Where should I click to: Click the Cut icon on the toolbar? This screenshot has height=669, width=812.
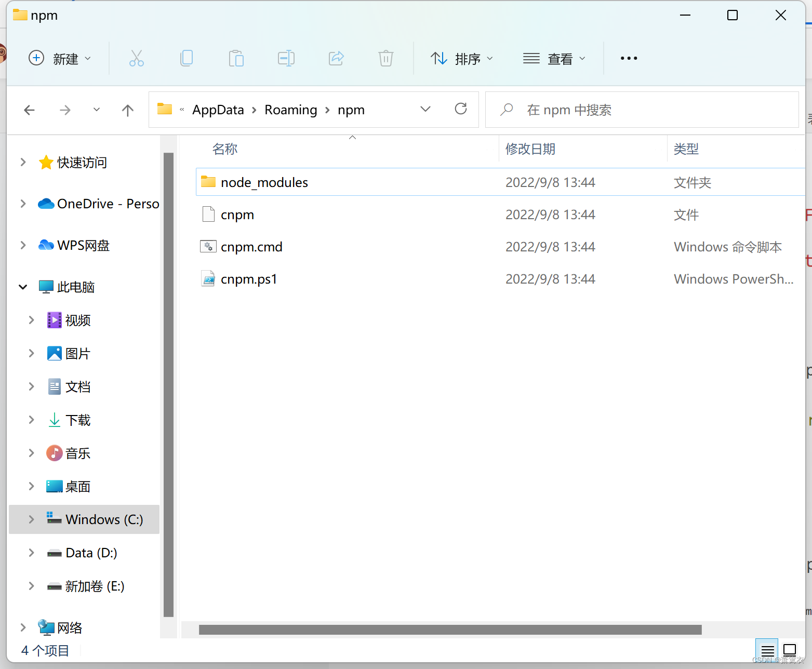point(136,58)
